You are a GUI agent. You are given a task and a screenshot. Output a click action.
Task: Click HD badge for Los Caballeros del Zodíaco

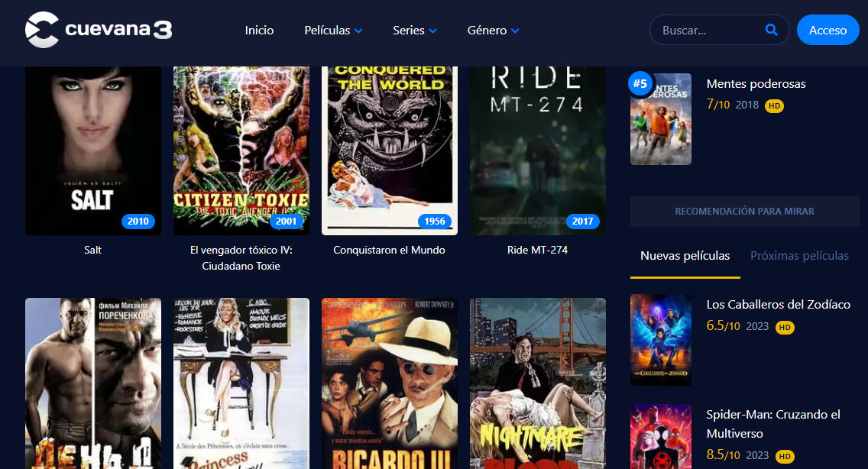pyautogui.click(x=784, y=327)
